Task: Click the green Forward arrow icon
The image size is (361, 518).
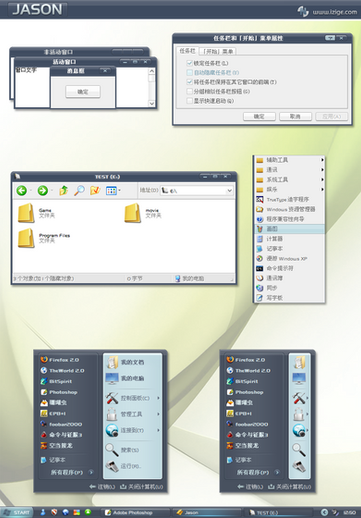Action: coord(42,191)
